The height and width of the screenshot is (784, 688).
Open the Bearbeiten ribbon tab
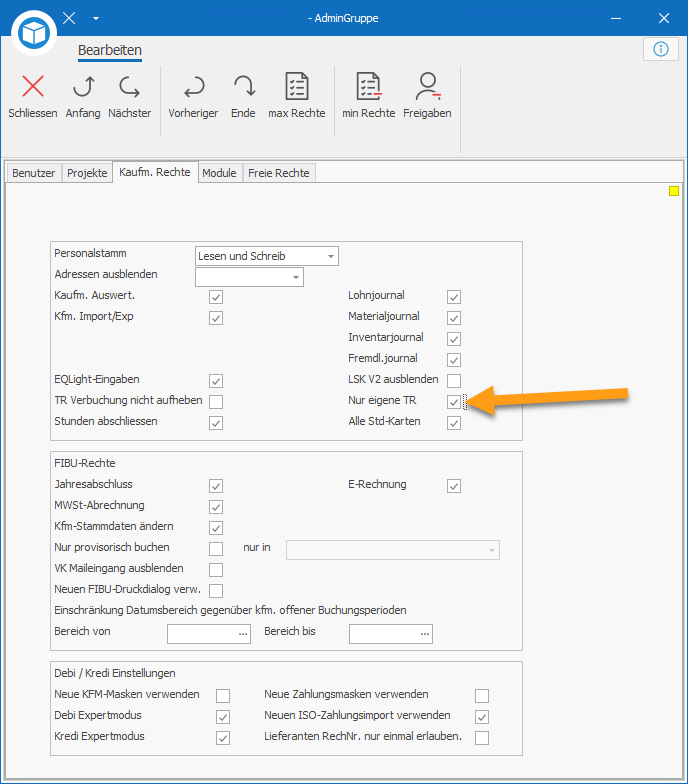[110, 50]
